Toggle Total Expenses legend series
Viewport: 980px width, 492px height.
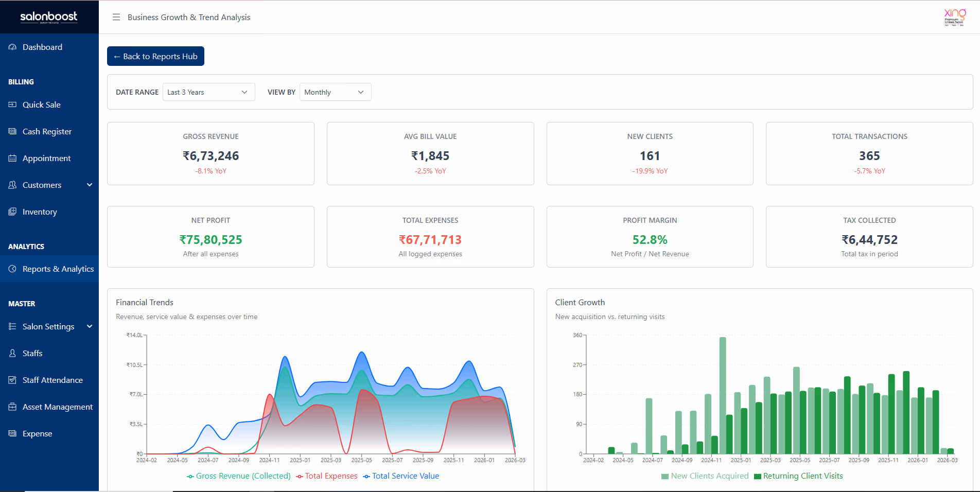[327, 476]
